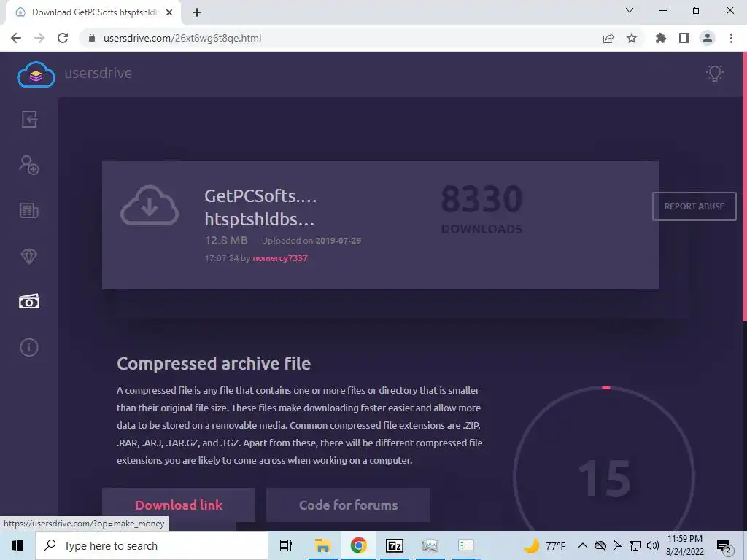
Task: Open the login sidebar icon
Action: pos(29,119)
